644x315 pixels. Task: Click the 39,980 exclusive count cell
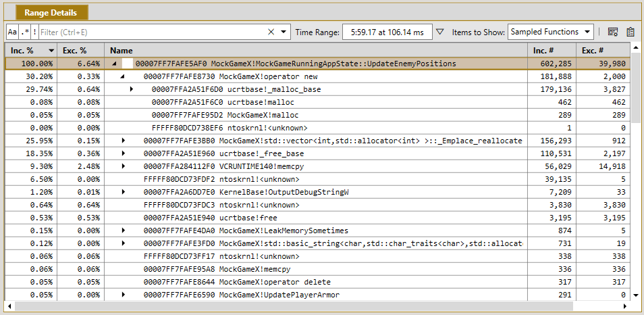pos(603,64)
